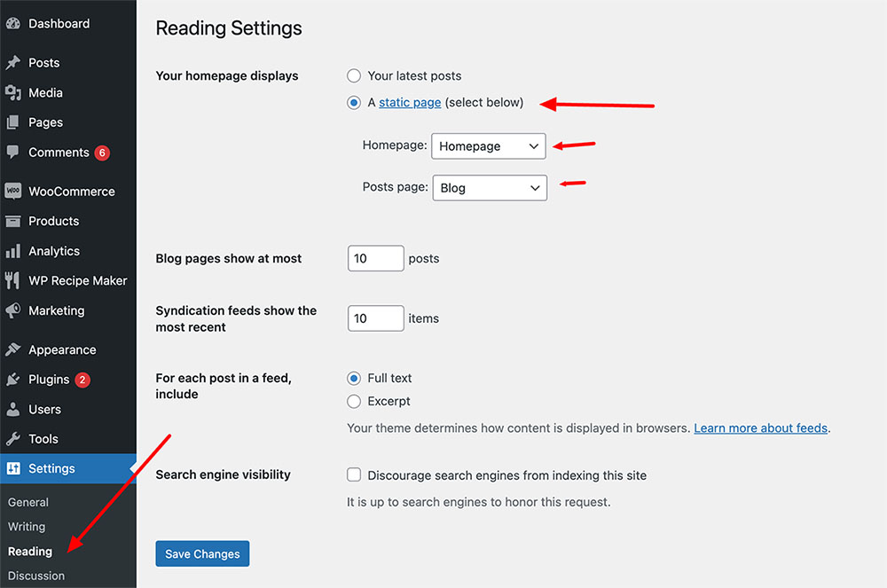Viewport: 887px width, 588px height.
Task: Click the WooCommerce logo icon
Action: pos(13,191)
